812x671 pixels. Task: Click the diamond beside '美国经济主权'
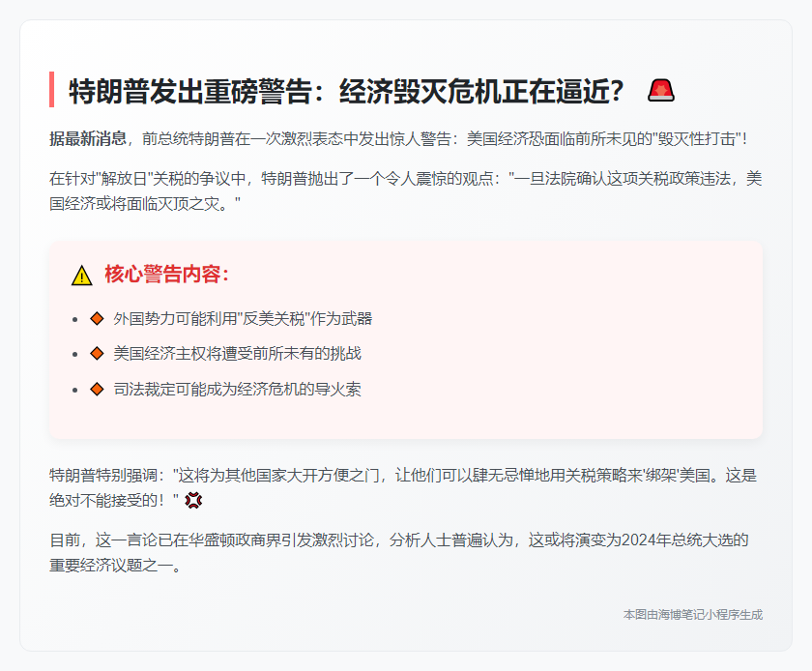tap(97, 353)
